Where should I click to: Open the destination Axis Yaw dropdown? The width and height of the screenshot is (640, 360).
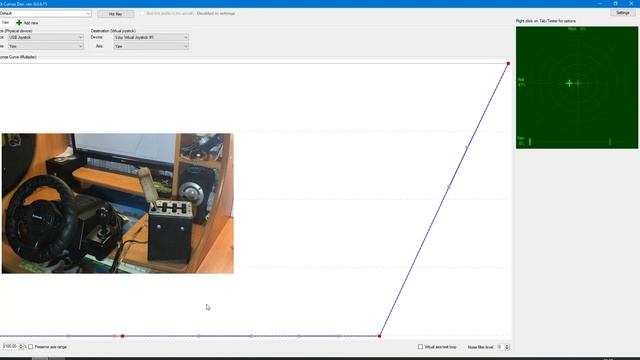(x=151, y=47)
